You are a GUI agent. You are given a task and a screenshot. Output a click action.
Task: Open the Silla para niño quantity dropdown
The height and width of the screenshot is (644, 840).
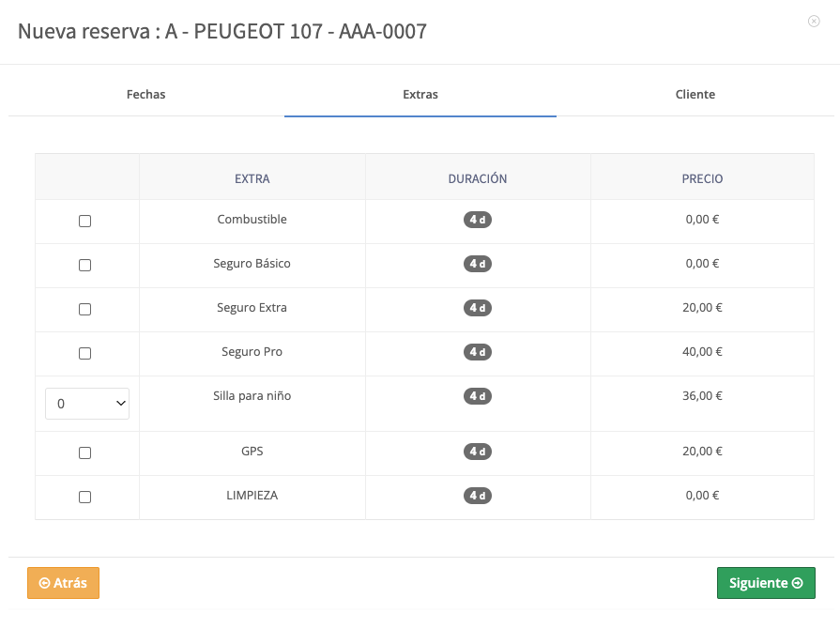tap(87, 404)
